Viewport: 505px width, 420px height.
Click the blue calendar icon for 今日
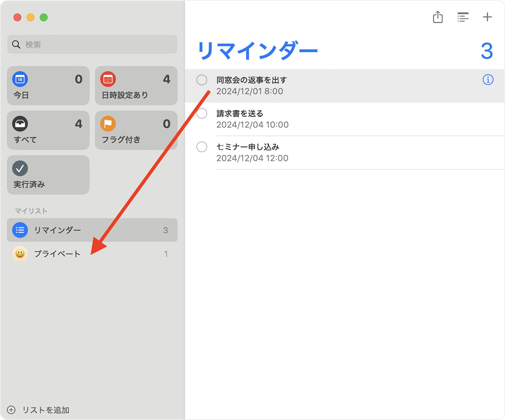(x=20, y=79)
